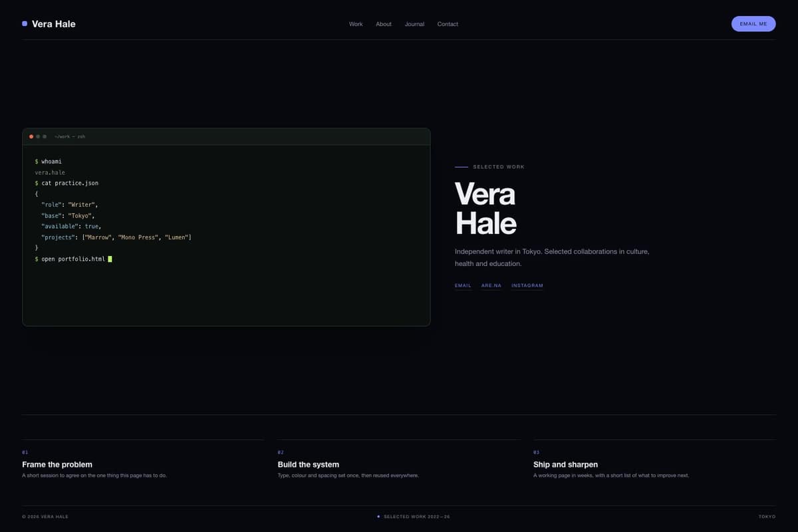The height and width of the screenshot is (532, 798).
Task: Click the Build the system heading
Action: 309,464
